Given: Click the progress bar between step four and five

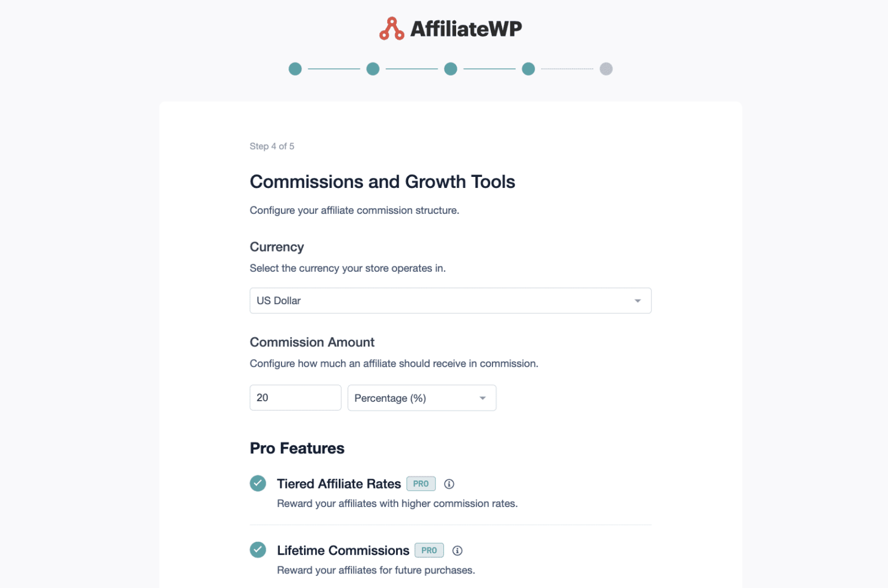Looking at the screenshot, I should coord(567,68).
